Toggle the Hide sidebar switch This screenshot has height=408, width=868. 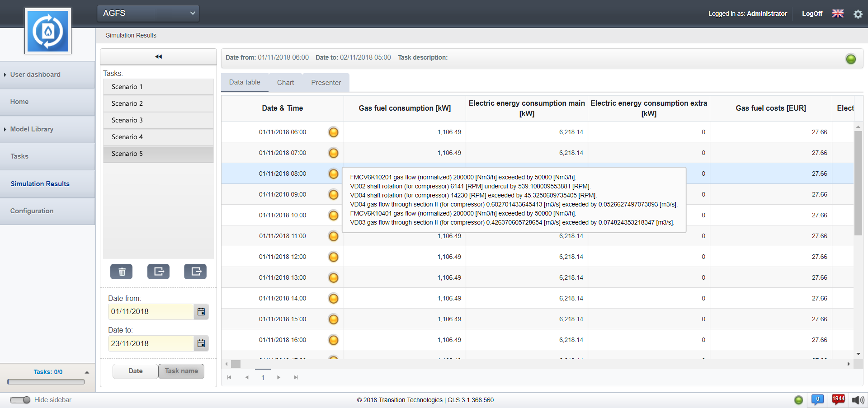pos(20,400)
